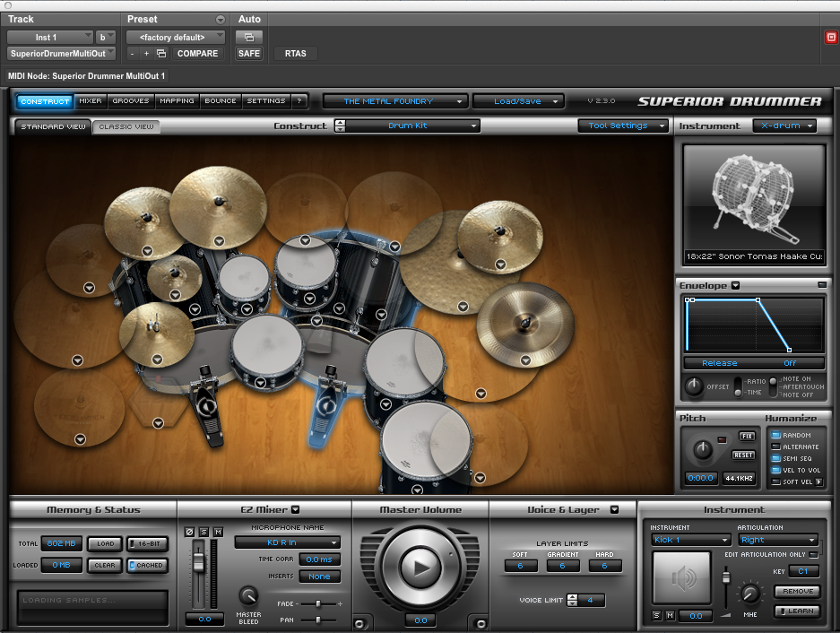Image resolution: width=840 pixels, height=633 pixels.
Task: Open menu arrow on the small splash cymbal
Action: [175, 295]
